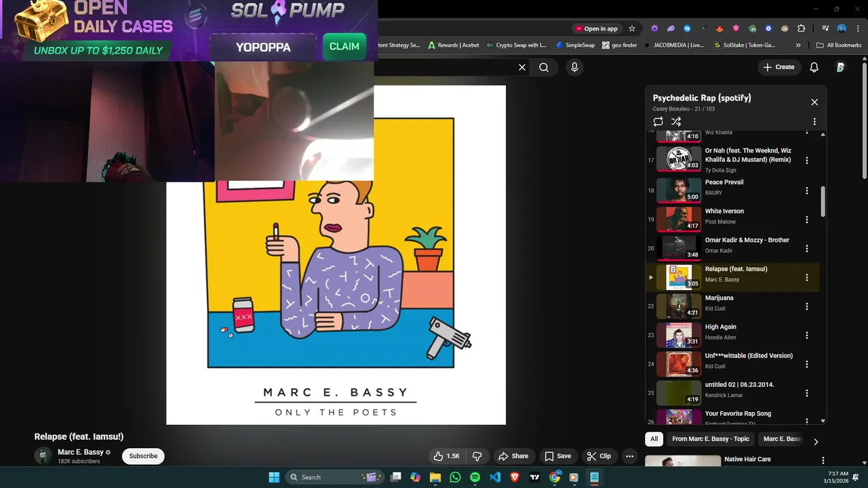Image resolution: width=868 pixels, height=488 pixels.
Task: Click the Clip button
Action: pos(599,456)
